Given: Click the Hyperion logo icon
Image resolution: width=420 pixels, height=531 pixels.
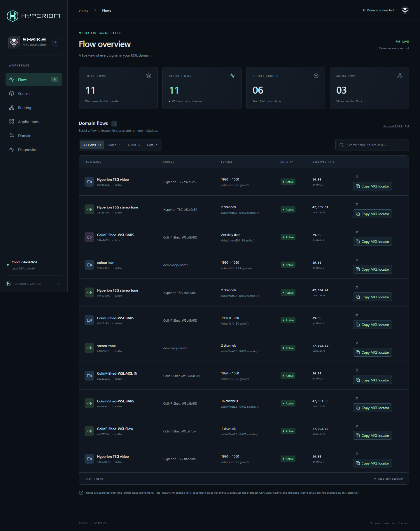Looking at the screenshot, I should point(13,16).
